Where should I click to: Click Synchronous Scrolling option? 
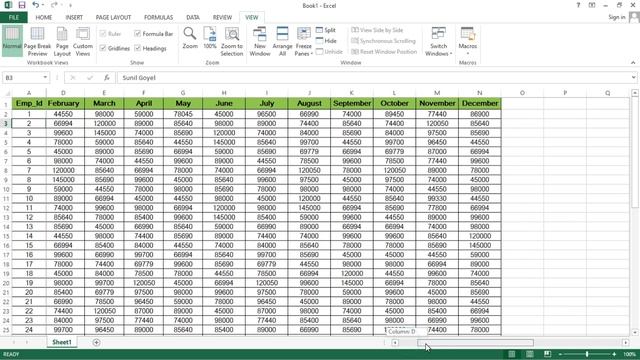pyautogui.click(x=383, y=41)
